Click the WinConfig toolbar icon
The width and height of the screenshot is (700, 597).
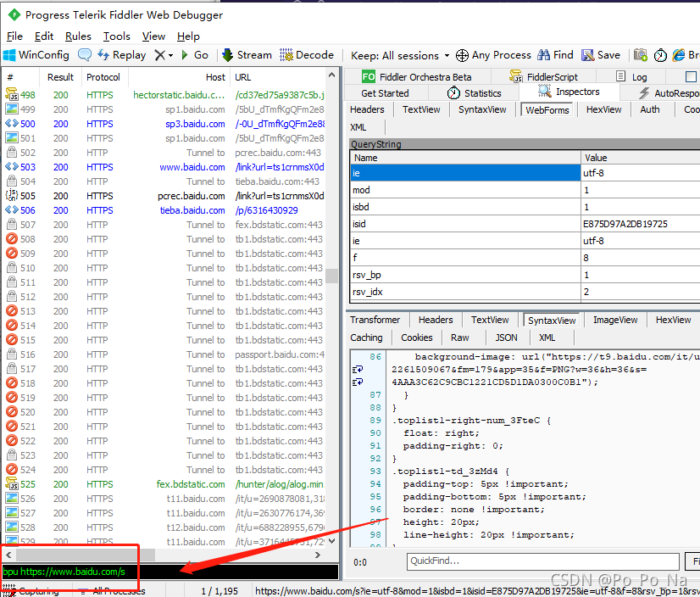(x=9, y=55)
